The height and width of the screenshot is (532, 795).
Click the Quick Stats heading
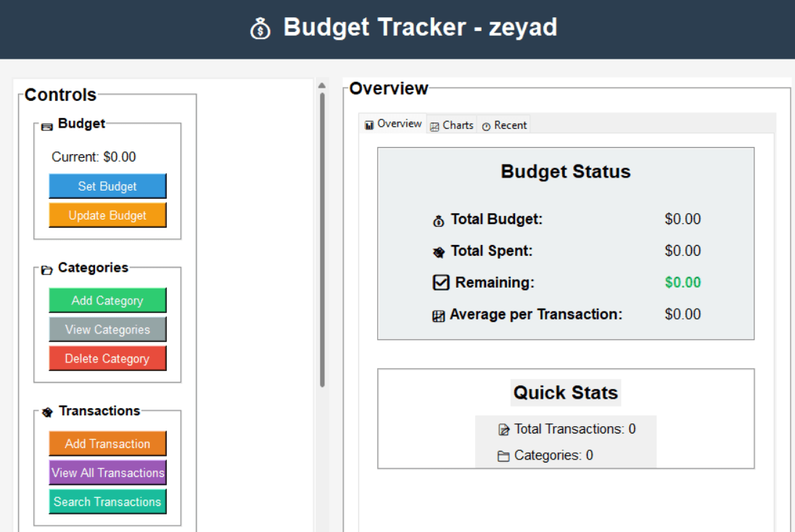tap(566, 393)
